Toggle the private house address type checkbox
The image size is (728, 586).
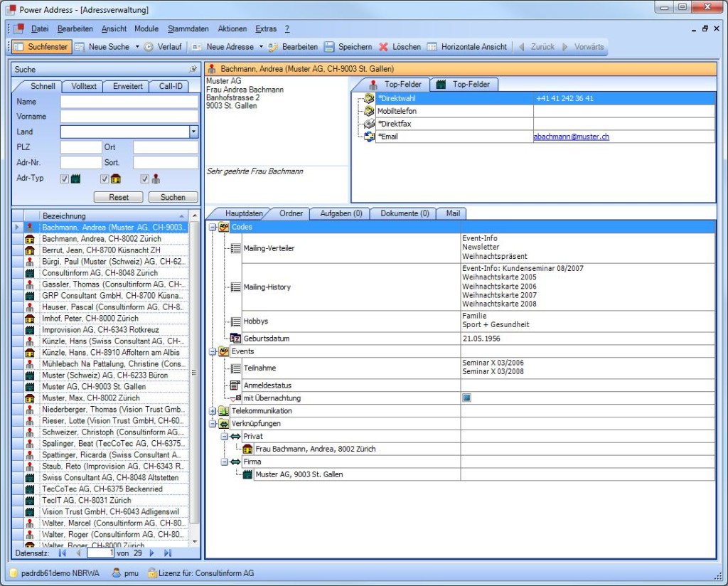click(105, 179)
